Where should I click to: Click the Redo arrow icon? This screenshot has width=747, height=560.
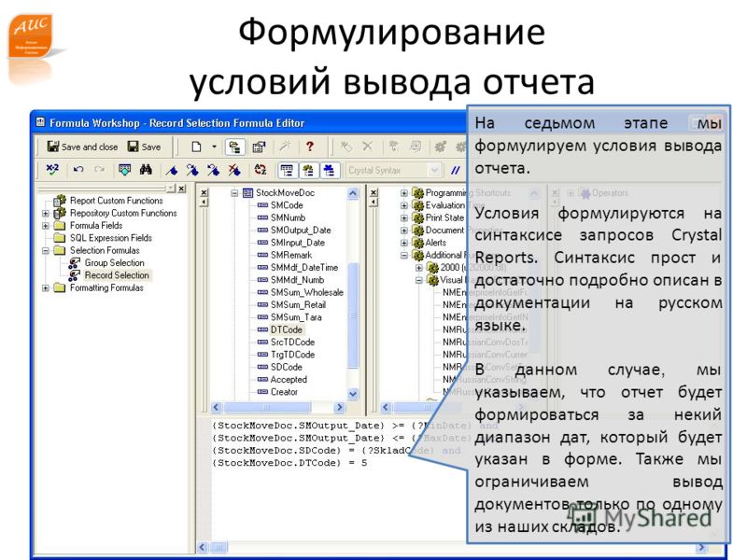click(x=99, y=170)
